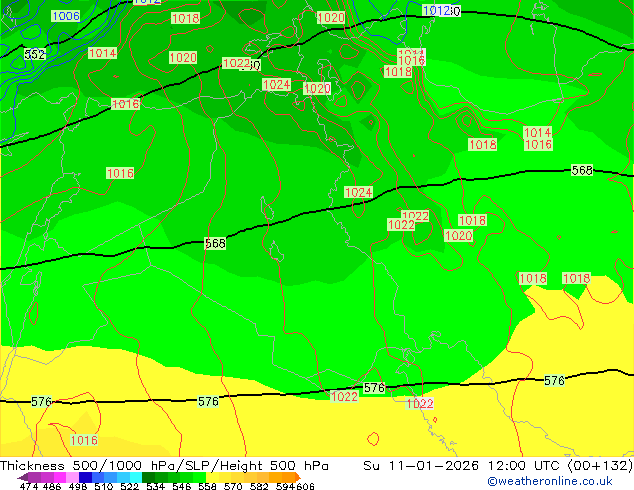Click the orange legend swatch near 594
This screenshot has width=634, height=490.
(288, 477)
